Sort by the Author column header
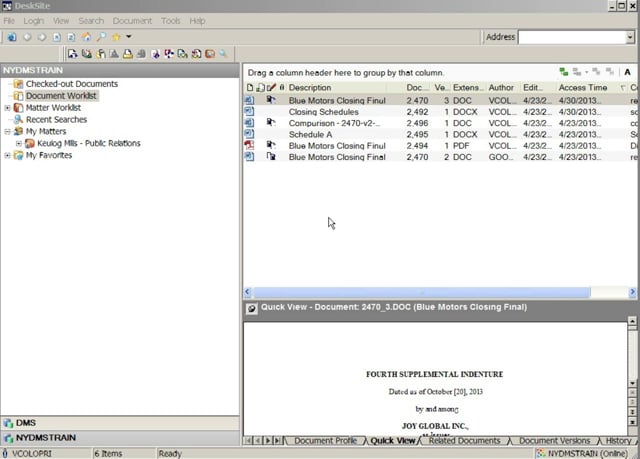Screen dimensions: 640x459 click(x=501, y=87)
